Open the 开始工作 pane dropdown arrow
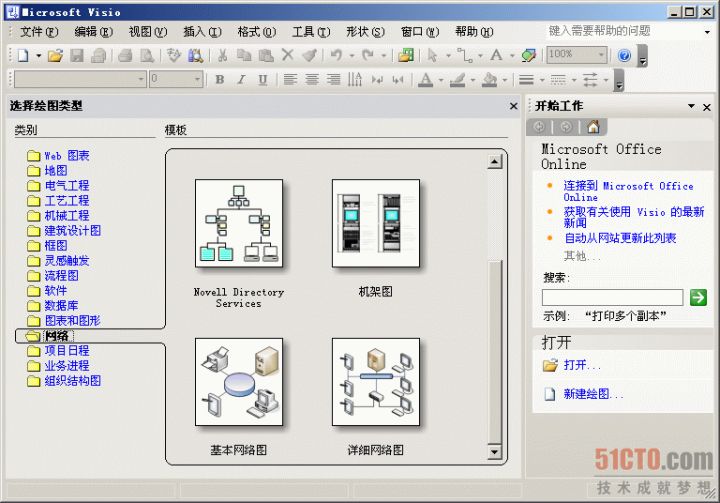This screenshot has height=503, width=720. 691,106
